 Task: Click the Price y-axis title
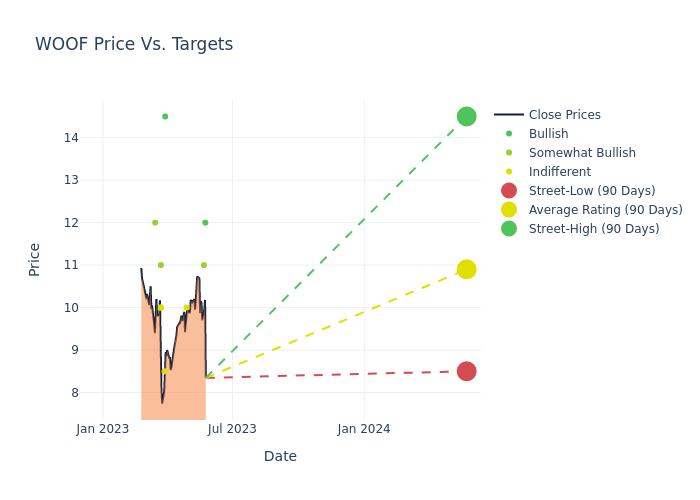tap(35, 259)
